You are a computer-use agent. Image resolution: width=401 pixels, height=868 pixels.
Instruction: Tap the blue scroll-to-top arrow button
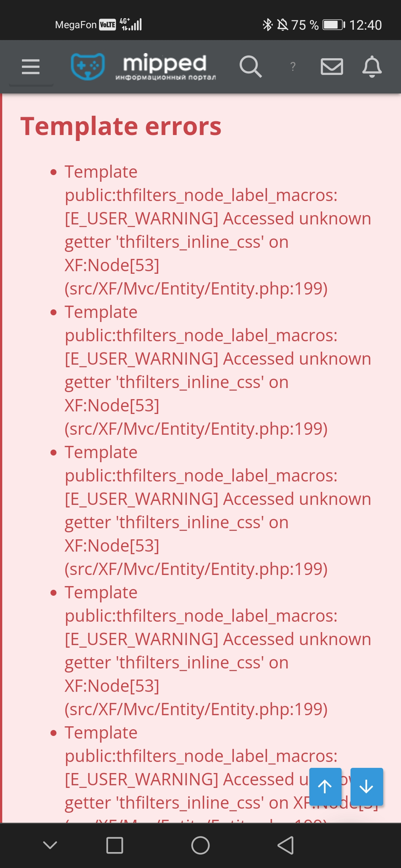325,786
